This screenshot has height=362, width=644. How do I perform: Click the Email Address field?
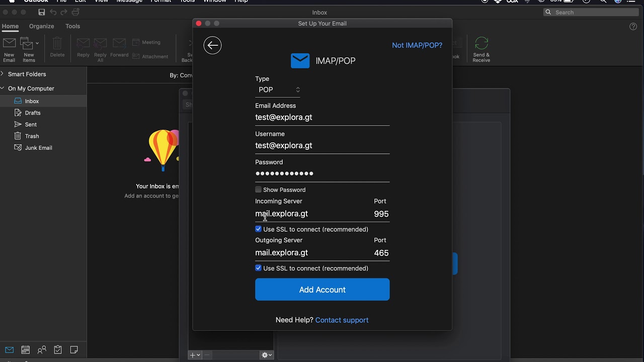coord(323,117)
